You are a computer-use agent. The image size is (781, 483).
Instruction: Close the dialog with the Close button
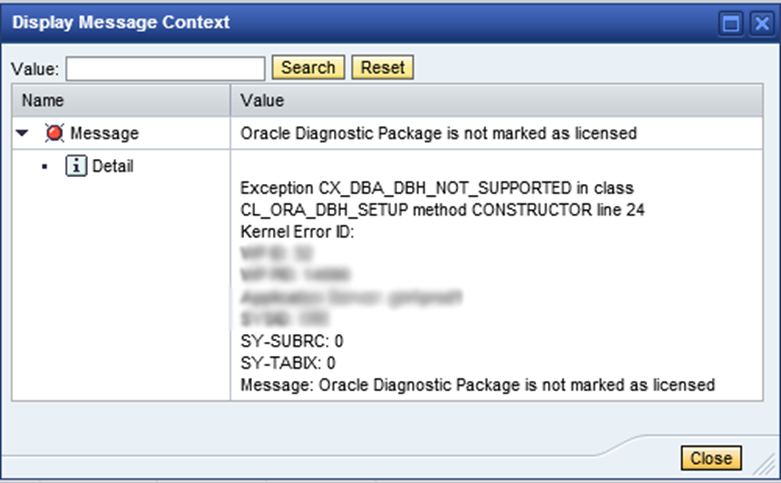click(x=711, y=458)
